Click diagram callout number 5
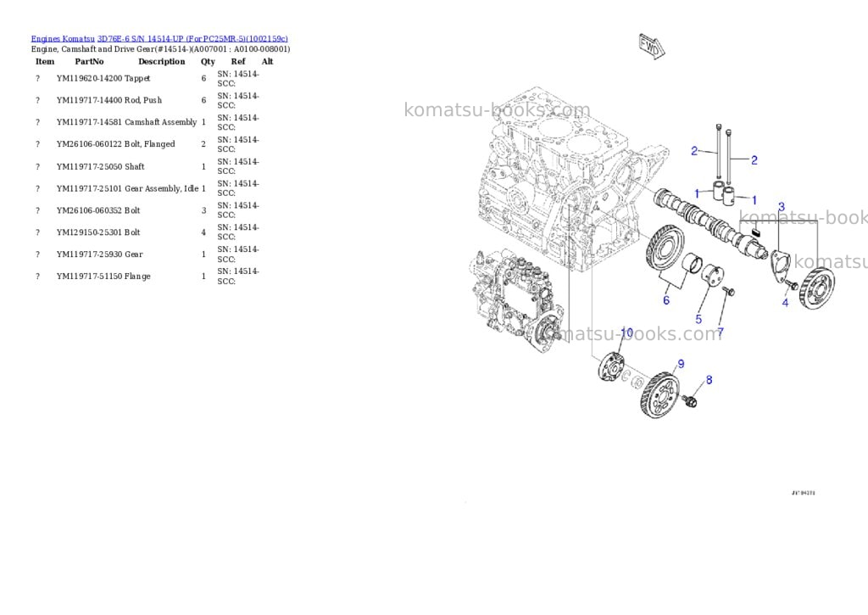Image resolution: width=868 pixels, height=615 pixels. tap(698, 319)
